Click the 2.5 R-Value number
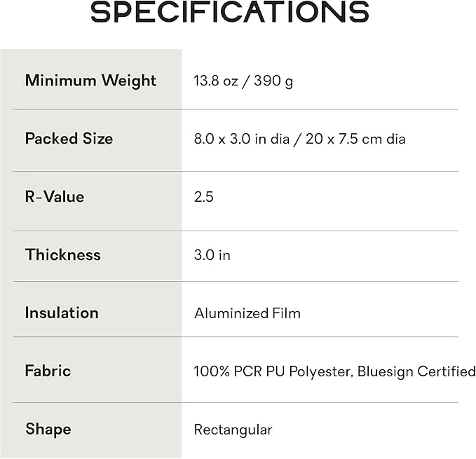476x459 pixels. [x=204, y=197]
